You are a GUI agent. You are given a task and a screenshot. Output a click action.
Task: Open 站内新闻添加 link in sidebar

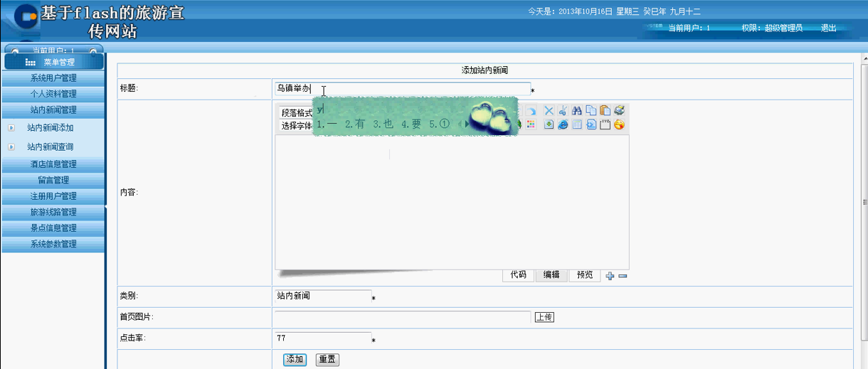(51, 128)
